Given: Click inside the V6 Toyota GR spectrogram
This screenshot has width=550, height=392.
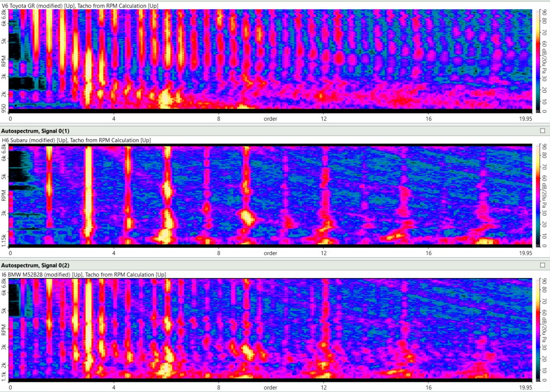Looking at the screenshot, I should coord(278,60).
